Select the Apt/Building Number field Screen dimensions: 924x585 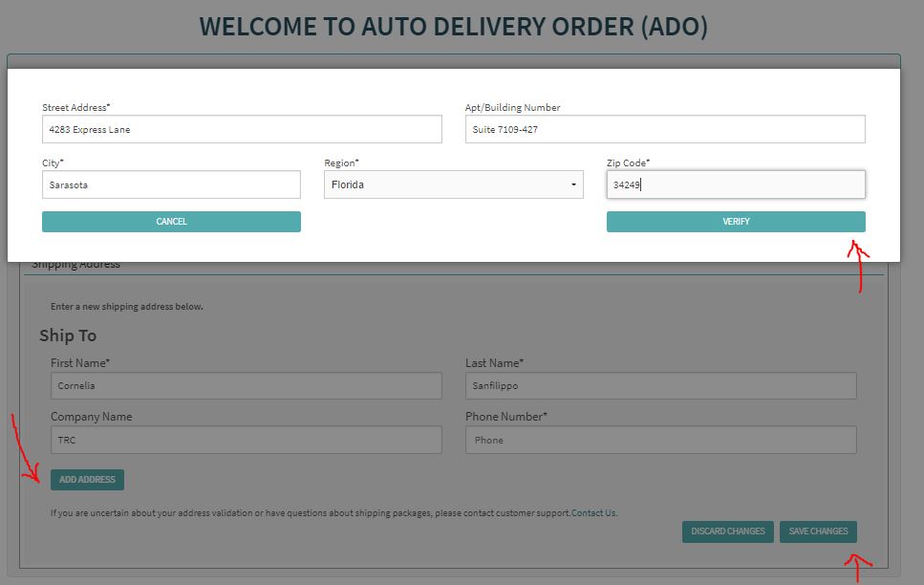point(665,129)
